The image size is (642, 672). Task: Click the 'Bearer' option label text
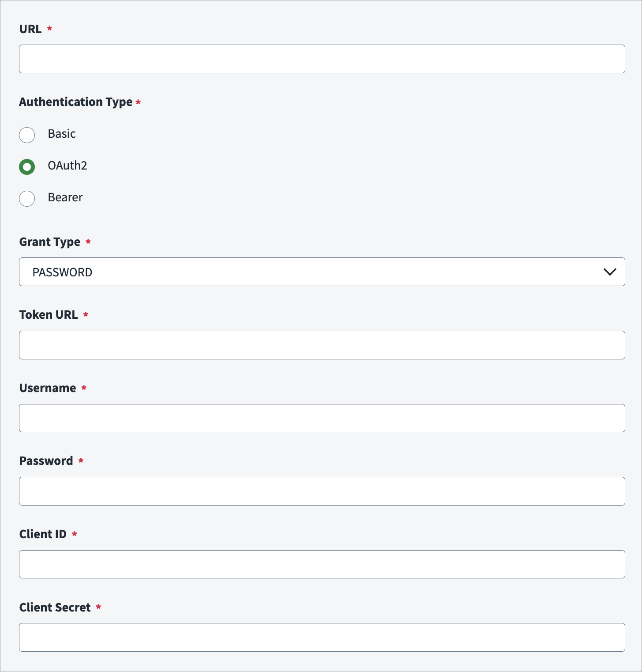(x=65, y=197)
